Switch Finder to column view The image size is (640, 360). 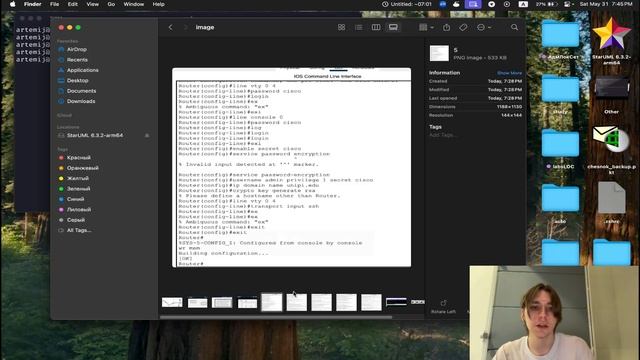376,27
